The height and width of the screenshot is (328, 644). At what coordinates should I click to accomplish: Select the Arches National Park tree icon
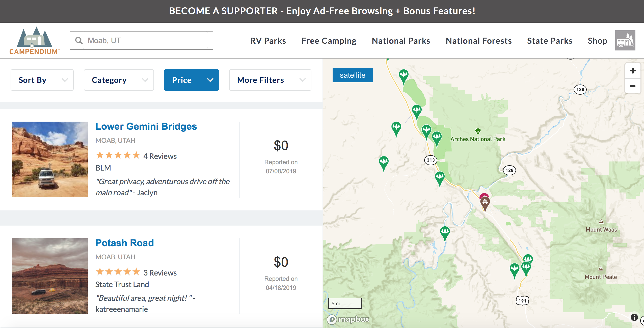(478, 131)
